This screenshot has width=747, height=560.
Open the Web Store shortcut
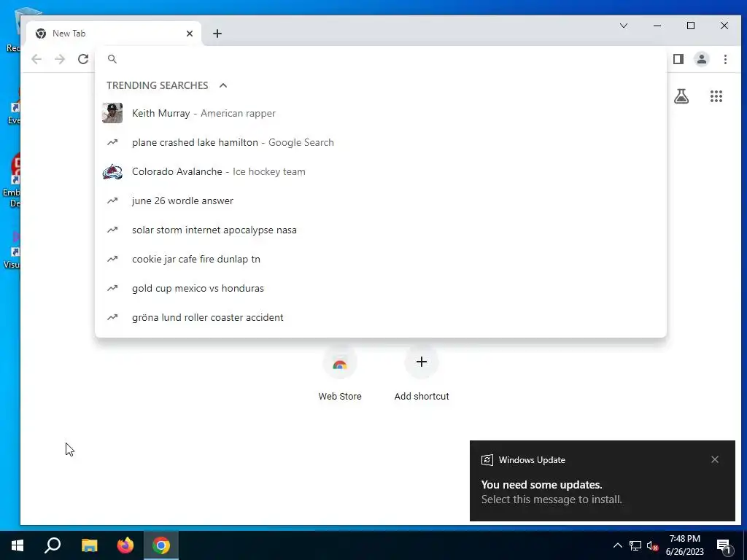click(x=340, y=375)
